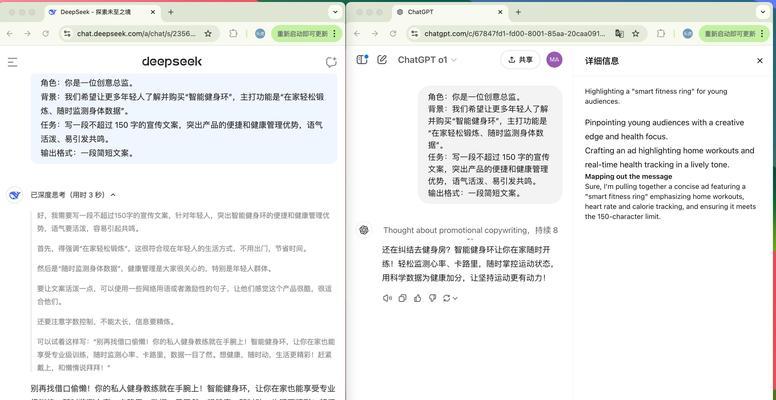This screenshot has width=776, height=400.
Task: Expand tab search dropdown in DeepSeek window
Action: (336, 12)
